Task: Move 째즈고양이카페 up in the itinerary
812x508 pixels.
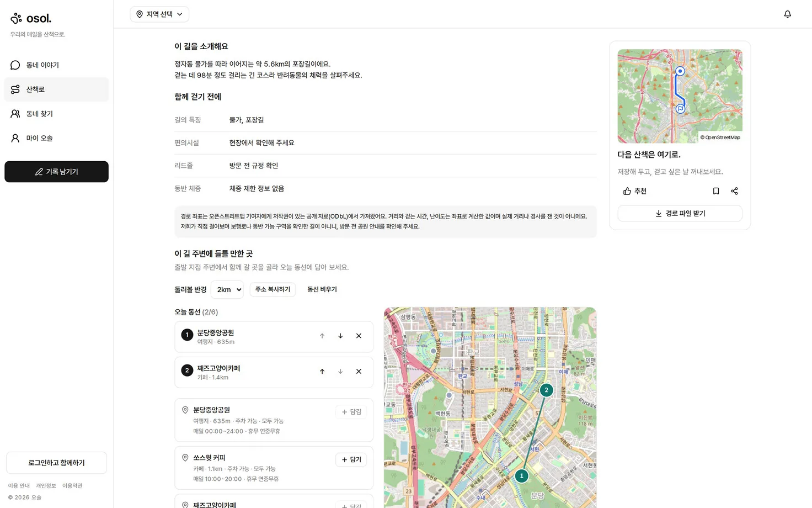Action: [322, 371]
